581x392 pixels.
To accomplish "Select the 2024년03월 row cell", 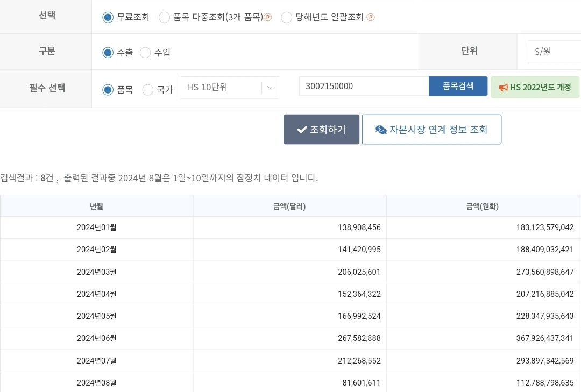I will (x=96, y=272).
